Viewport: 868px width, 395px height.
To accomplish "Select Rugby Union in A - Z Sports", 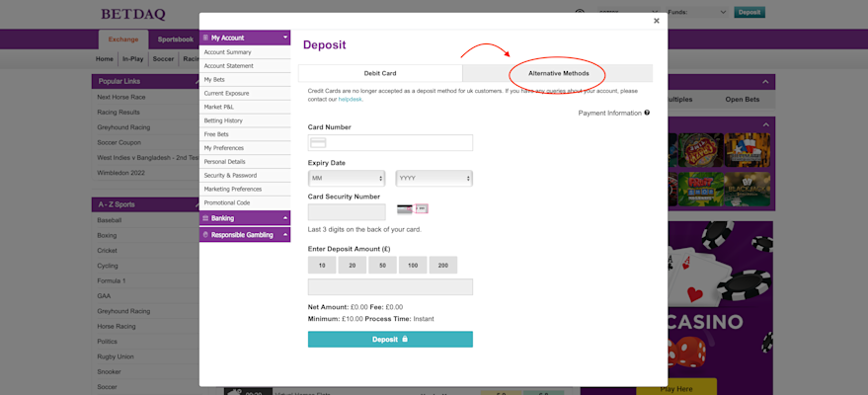I will (x=116, y=356).
